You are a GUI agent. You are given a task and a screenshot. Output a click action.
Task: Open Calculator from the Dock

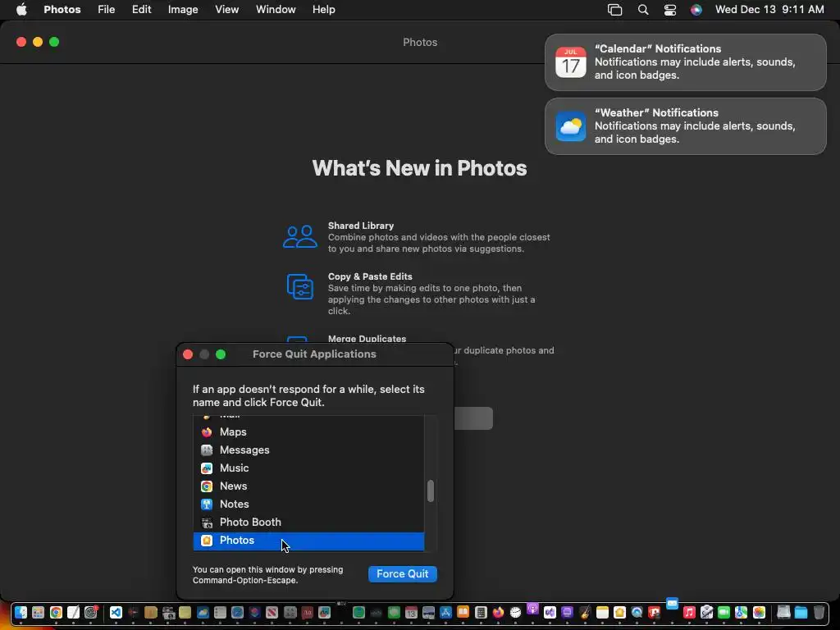pos(481,612)
